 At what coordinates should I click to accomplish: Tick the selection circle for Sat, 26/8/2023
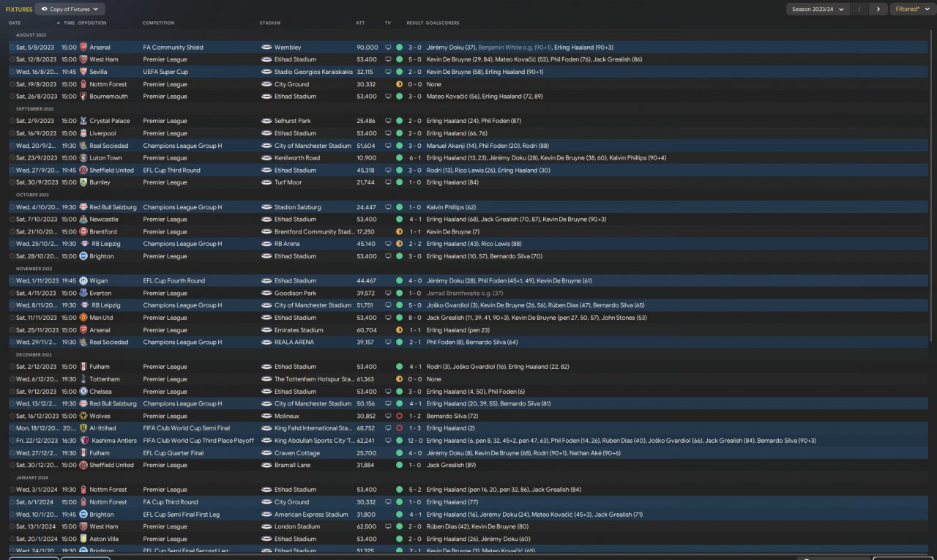click(12, 97)
